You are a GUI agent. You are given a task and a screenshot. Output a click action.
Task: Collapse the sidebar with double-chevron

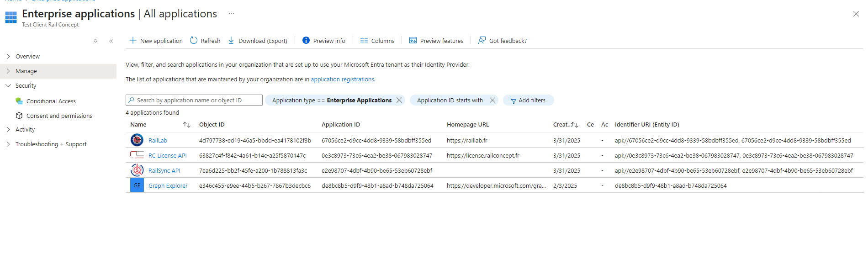(x=111, y=41)
